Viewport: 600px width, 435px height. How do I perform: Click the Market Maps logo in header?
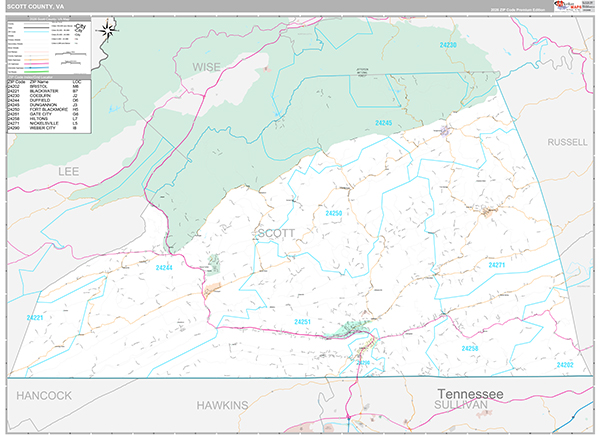(568, 6)
